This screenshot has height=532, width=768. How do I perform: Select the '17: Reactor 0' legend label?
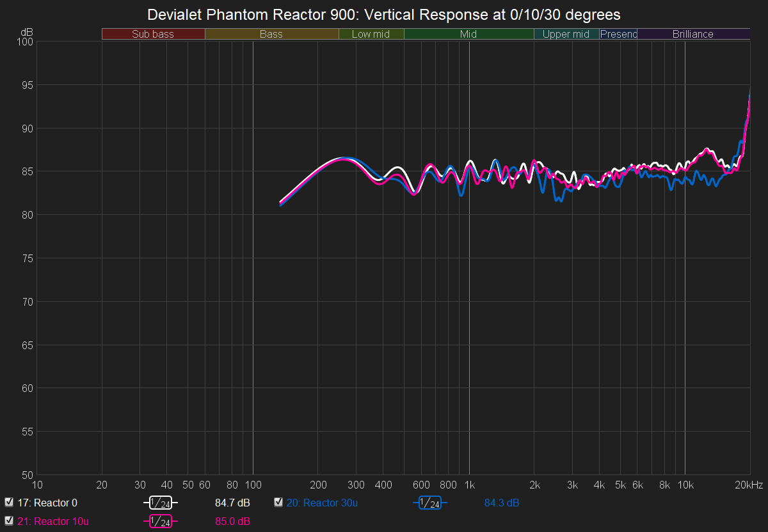click(47, 503)
